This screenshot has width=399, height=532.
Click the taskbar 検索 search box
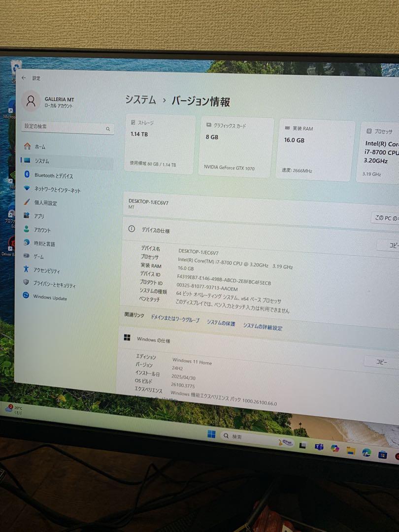[257, 439]
